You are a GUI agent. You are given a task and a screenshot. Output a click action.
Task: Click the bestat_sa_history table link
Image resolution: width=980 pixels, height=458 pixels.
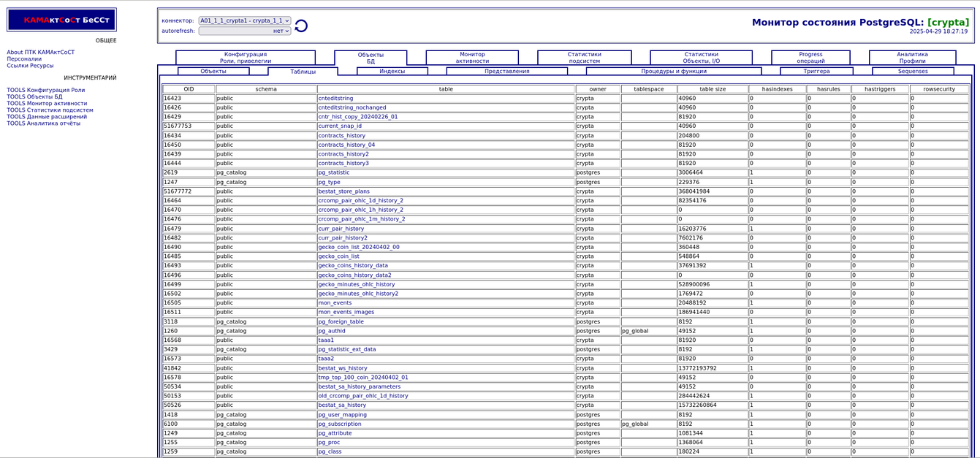coord(342,405)
